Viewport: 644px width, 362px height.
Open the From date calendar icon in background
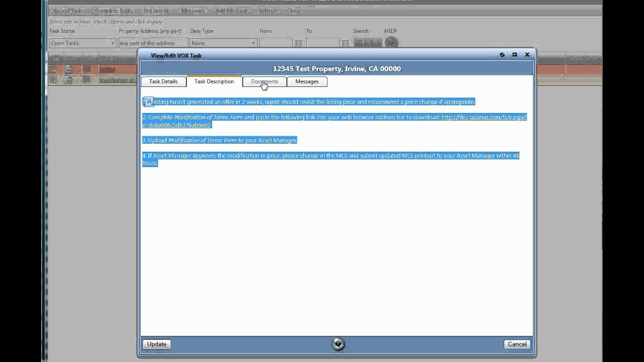pos(298,44)
